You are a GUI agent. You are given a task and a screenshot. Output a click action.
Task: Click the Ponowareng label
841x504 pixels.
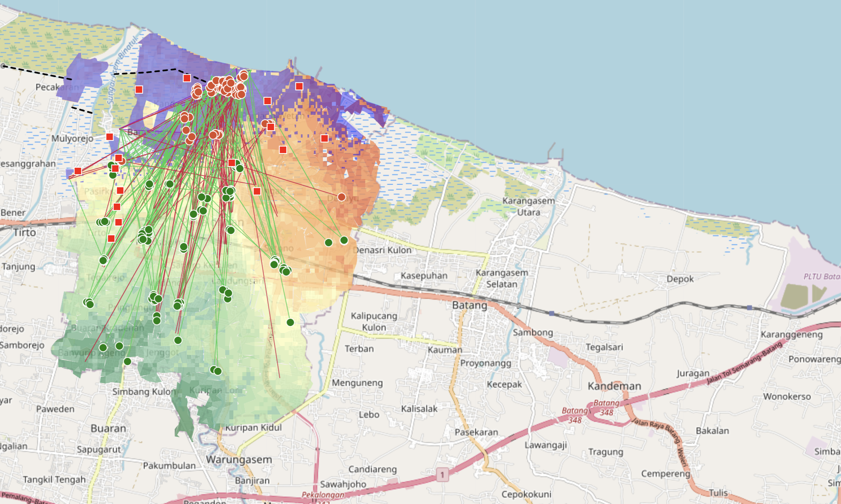[815, 359]
